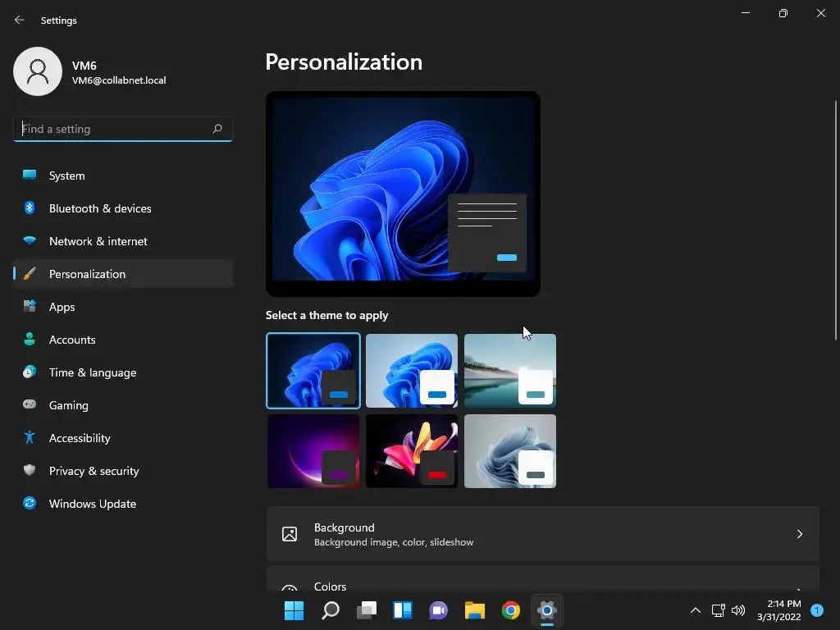Open the Colors settings row
The height and width of the screenshot is (630, 840).
coord(543,579)
